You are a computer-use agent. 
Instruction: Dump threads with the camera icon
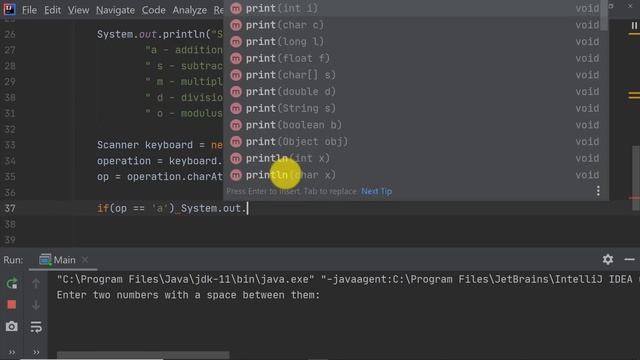point(11,327)
